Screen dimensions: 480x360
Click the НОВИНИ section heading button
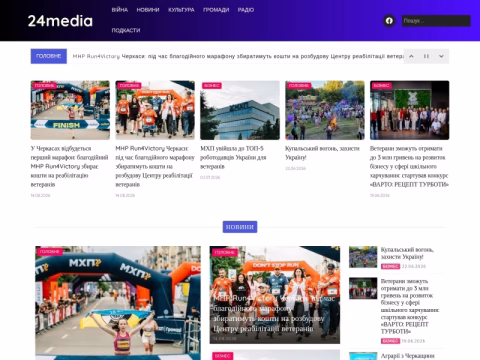[240, 227]
